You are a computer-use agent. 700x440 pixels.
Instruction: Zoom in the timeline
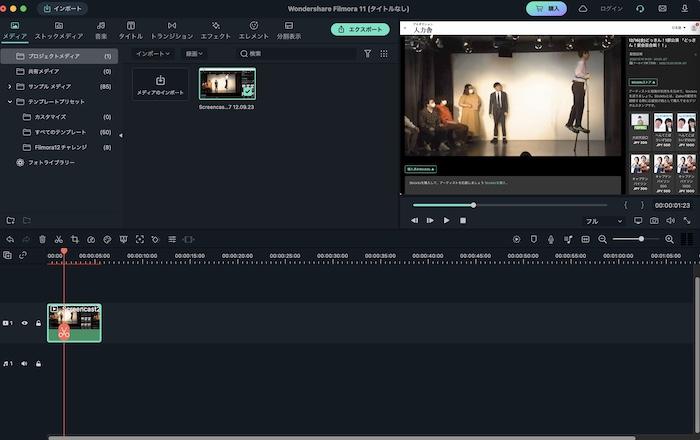(x=669, y=240)
